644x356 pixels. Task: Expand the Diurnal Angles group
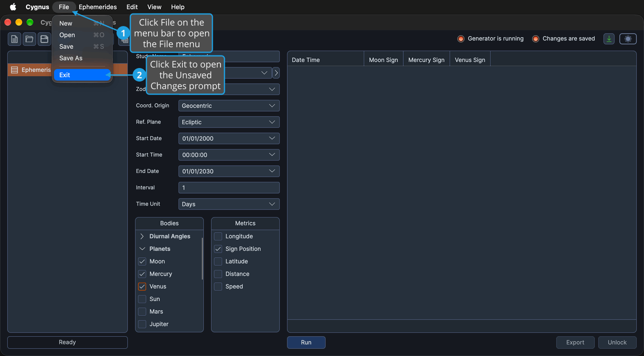(142, 236)
